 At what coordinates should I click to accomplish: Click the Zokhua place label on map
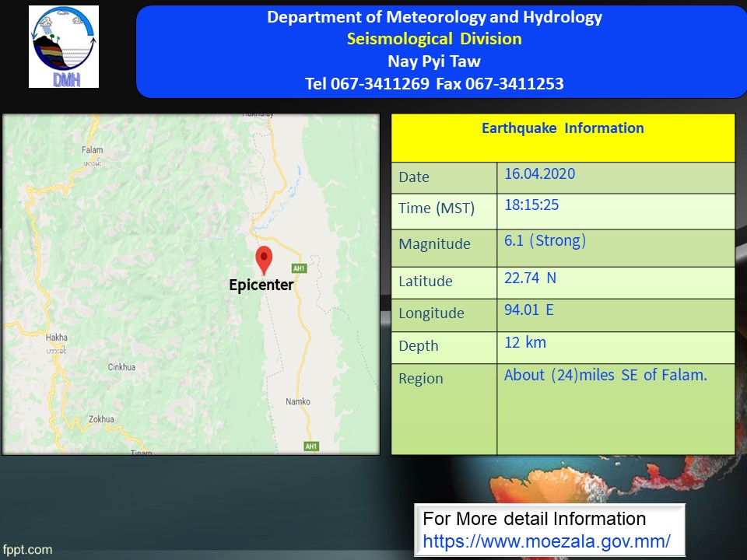pyautogui.click(x=101, y=418)
